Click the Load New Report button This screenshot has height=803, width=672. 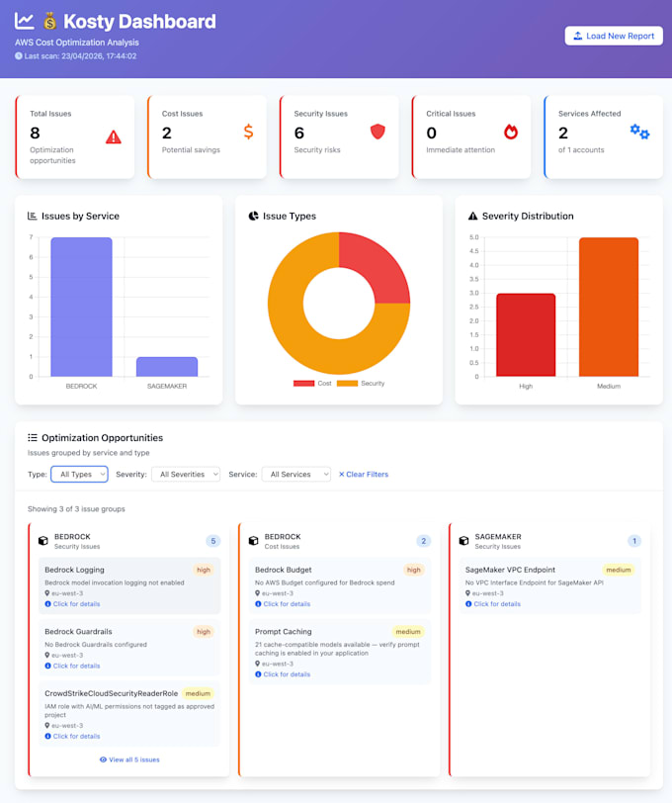[614, 36]
